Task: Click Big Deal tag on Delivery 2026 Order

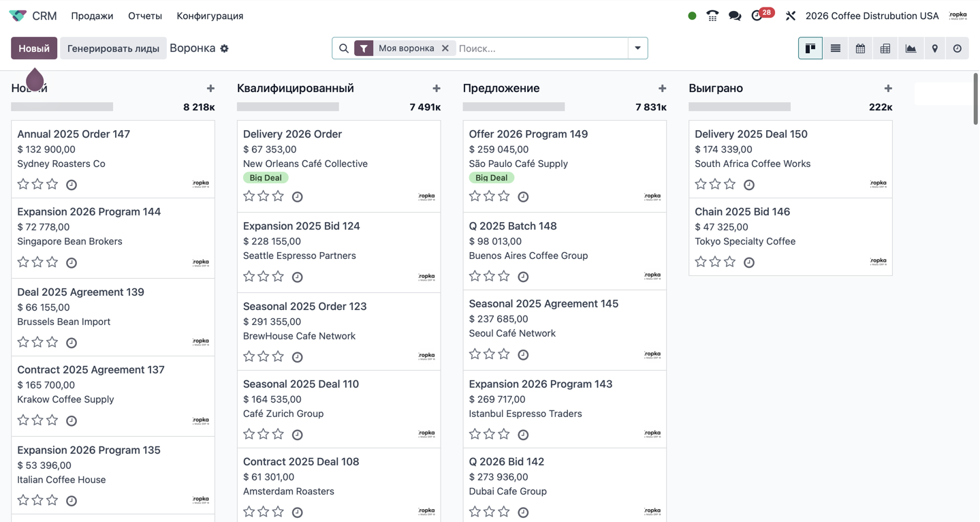Action: pos(266,178)
